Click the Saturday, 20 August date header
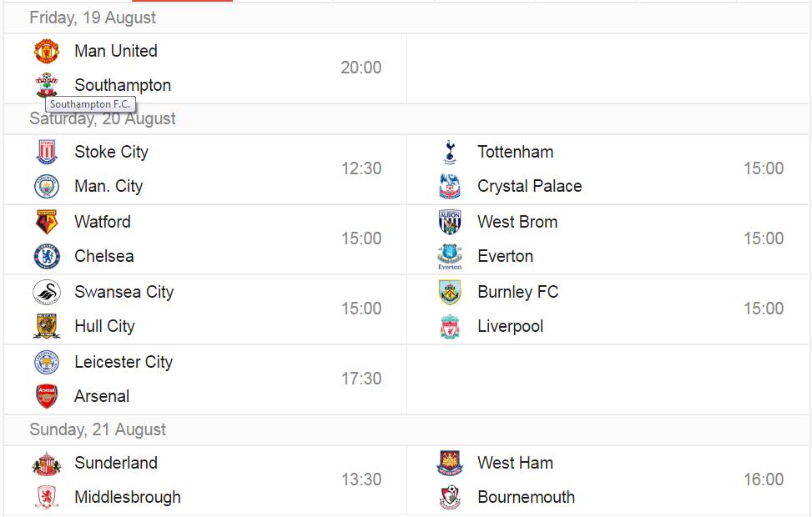812x517 pixels. point(103,119)
